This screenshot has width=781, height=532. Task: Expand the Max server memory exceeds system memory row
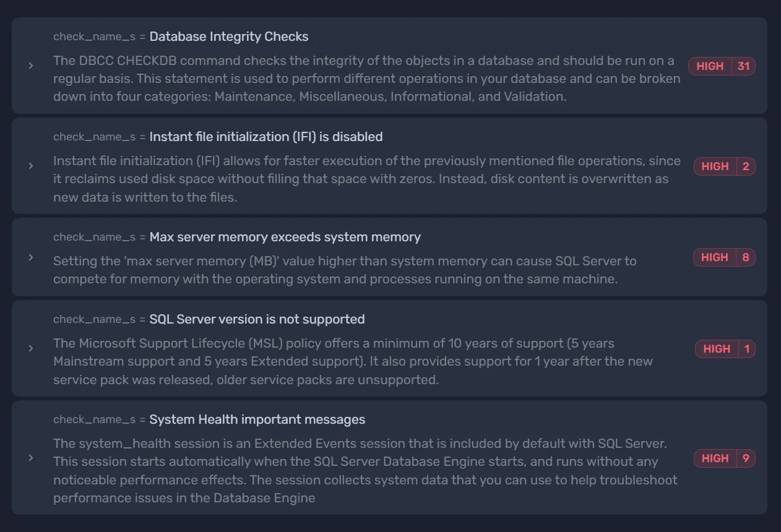point(31,257)
